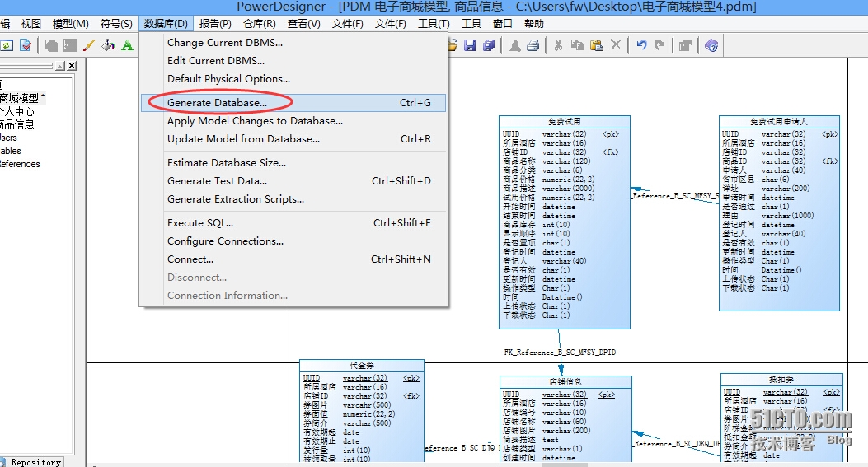Select Estimate Database Size...
Screen dimensions: 868x467
(x=294, y=163)
